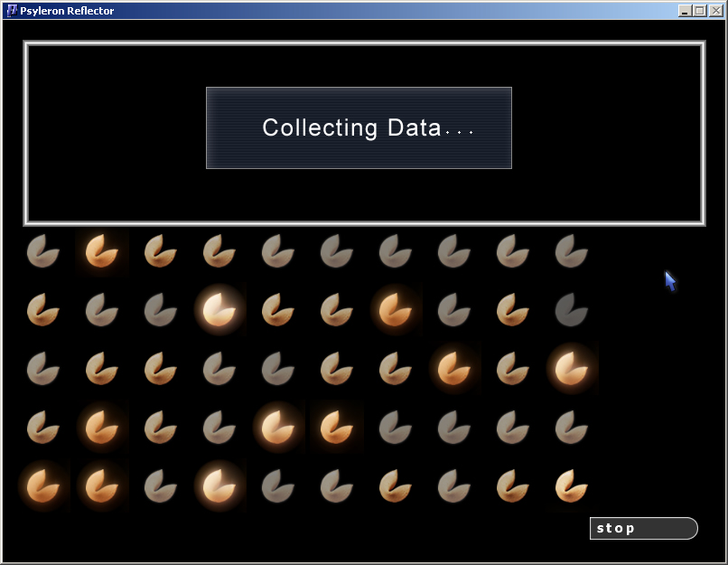Click the first disc in the fourth row
728x565 pixels.
coord(43,428)
